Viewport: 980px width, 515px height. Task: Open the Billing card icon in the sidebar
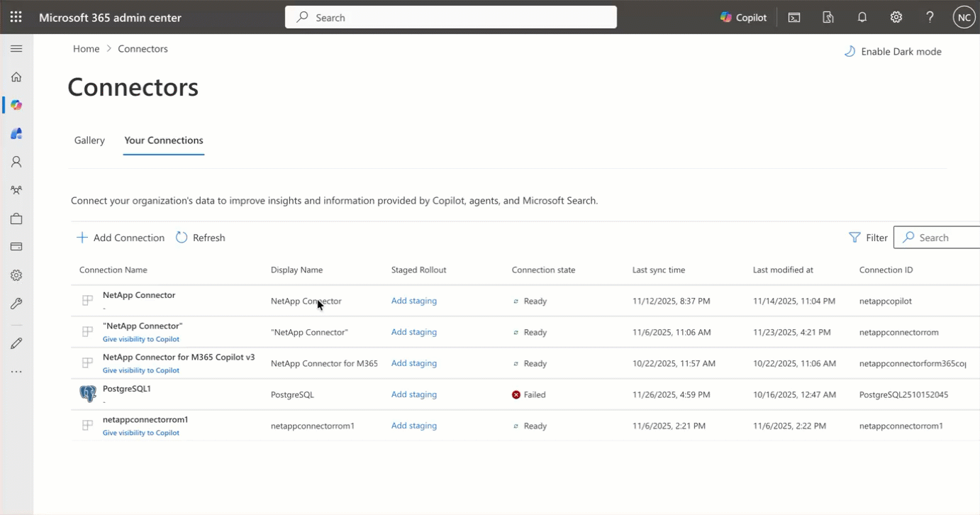click(x=16, y=246)
